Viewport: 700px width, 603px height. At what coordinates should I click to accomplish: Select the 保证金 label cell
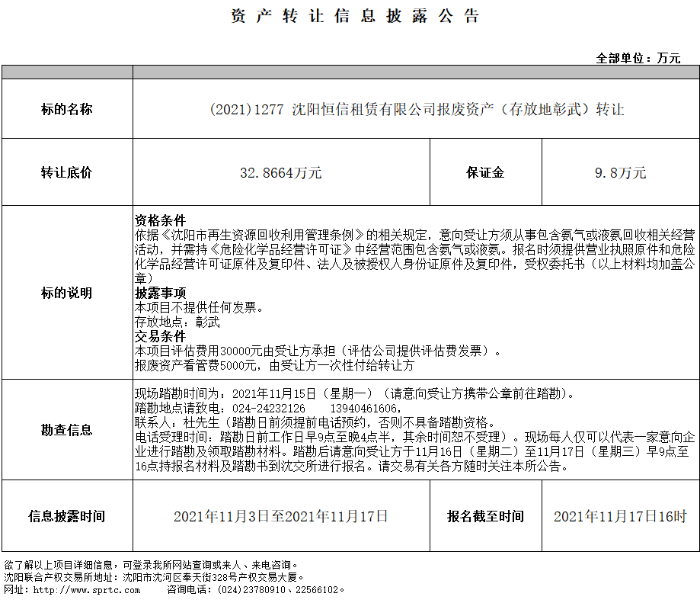(x=485, y=172)
